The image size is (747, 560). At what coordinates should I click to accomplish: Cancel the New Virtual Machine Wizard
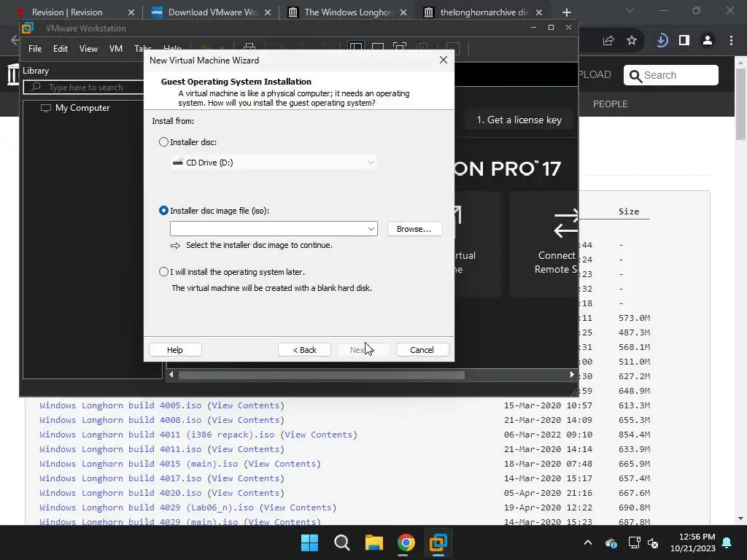(422, 349)
